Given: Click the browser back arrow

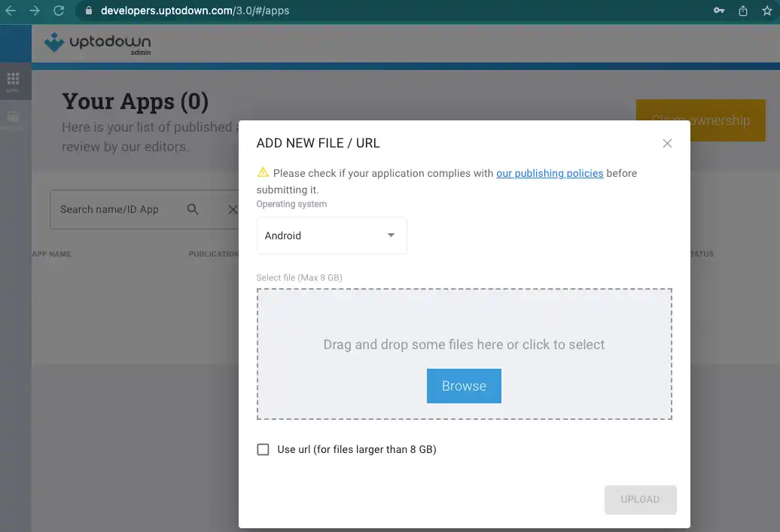Looking at the screenshot, I should tap(11, 11).
